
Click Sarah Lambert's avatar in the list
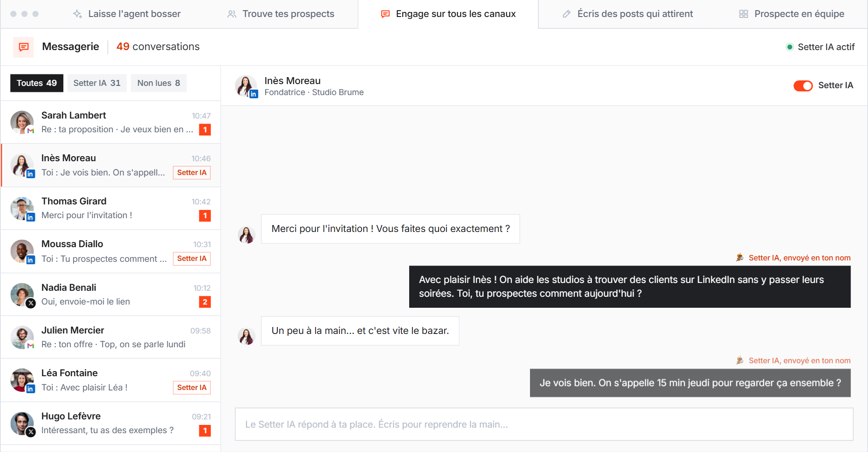pyautogui.click(x=22, y=122)
